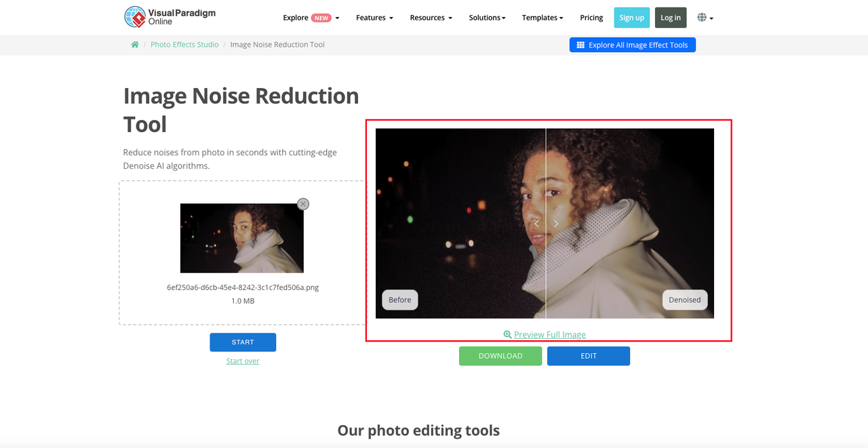Click Explore All Image Effect Tools button
Viewport: 868px width, 448px height.
pos(632,45)
